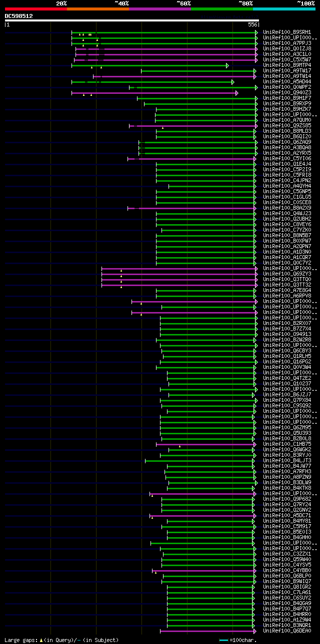Open the UniRef100_Q4T2E2 record
This screenshot has height=644, width=320.
tap(287, 378)
